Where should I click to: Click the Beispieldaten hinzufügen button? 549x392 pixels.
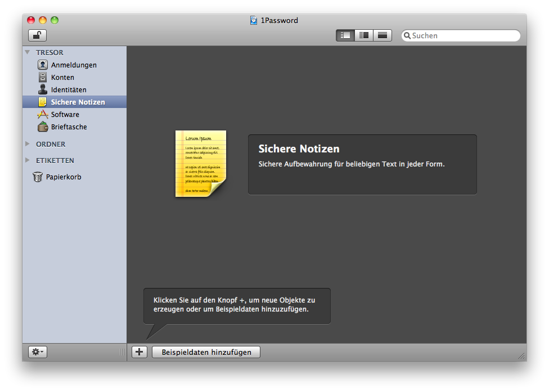(x=206, y=352)
